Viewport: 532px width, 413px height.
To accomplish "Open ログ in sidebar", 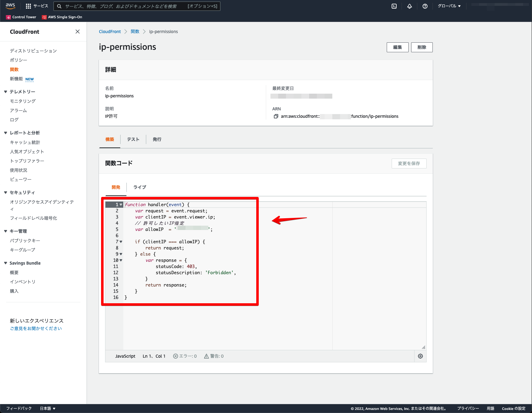I will 14,120.
